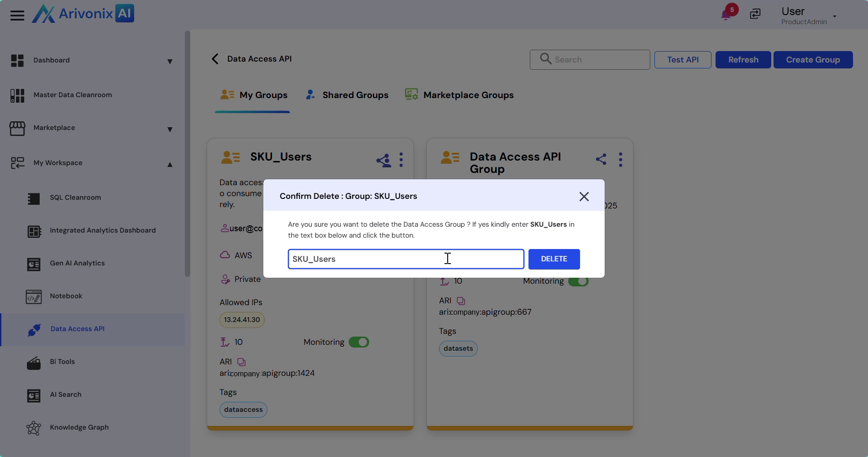Viewport: 868px width, 457px height.
Task: Click the share icon on SKU_Users card
Action: [x=383, y=160]
